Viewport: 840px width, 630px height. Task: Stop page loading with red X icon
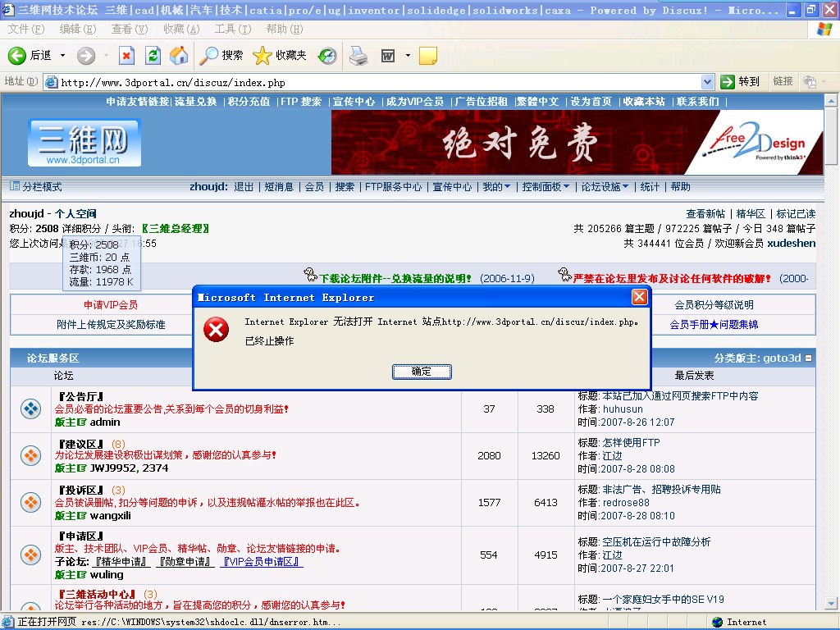pos(126,55)
